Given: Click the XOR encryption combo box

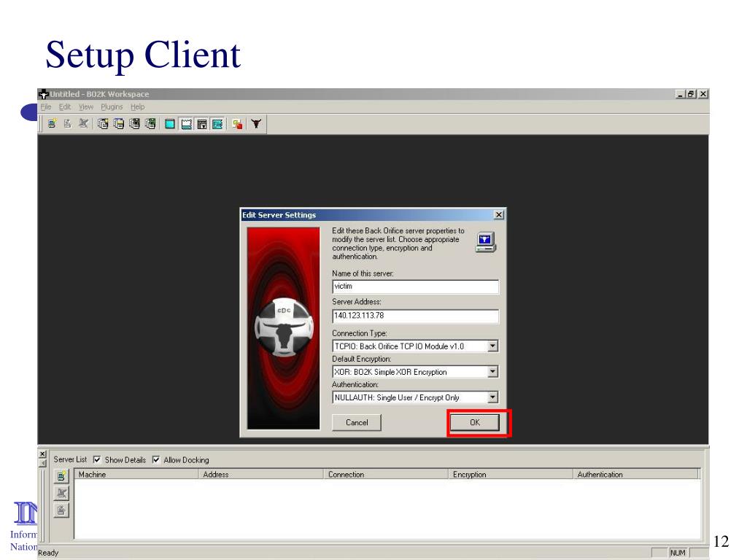Looking at the screenshot, I should 415,372.
